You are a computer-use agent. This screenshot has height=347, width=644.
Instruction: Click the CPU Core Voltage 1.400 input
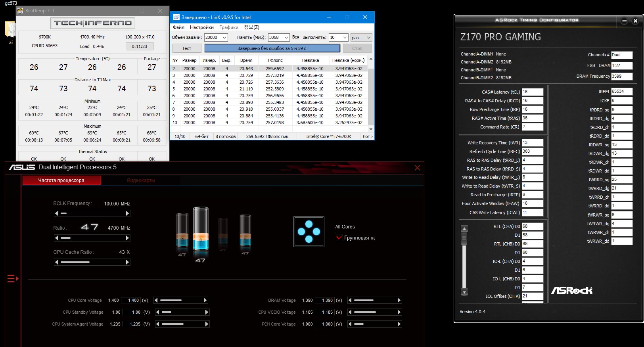(131, 300)
